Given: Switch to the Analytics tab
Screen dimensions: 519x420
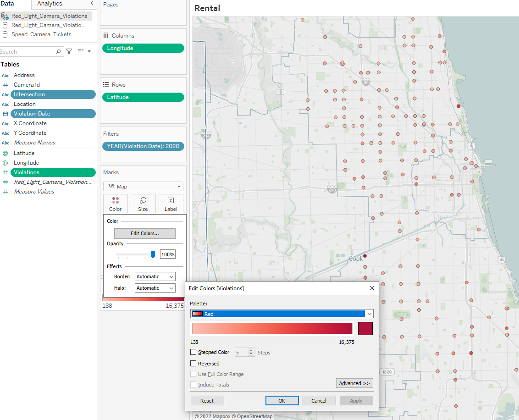Looking at the screenshot, I should point(50,3).
